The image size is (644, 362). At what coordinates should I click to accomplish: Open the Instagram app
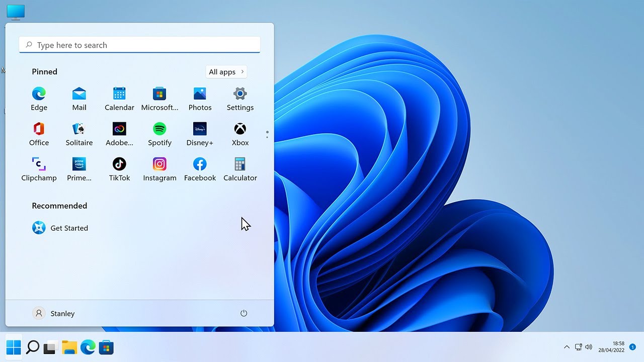click(x=159, y=169)
